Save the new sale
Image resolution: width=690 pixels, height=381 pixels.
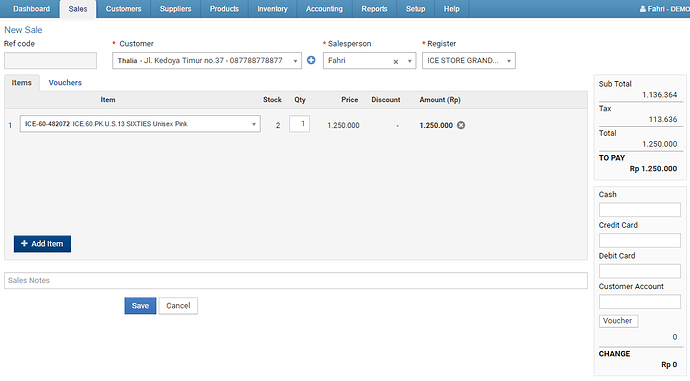coord(140,306)
